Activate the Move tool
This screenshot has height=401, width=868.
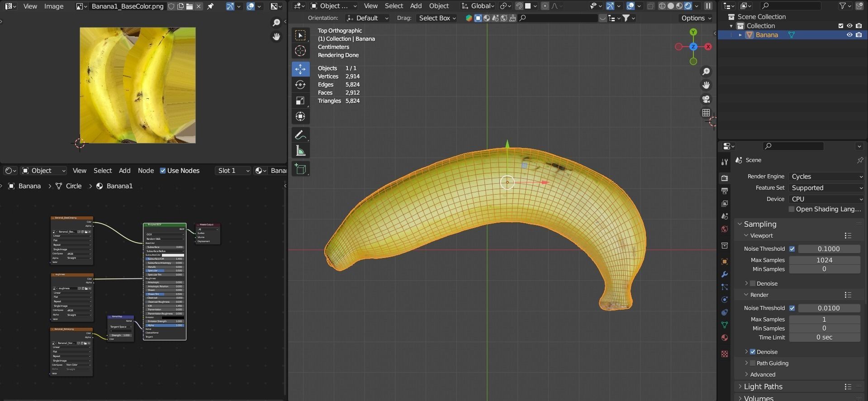pyautogui.click(x=300, y=69)
